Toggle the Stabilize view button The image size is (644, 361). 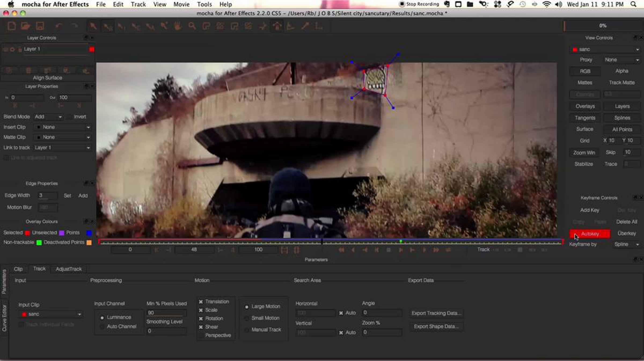point(584,164)
